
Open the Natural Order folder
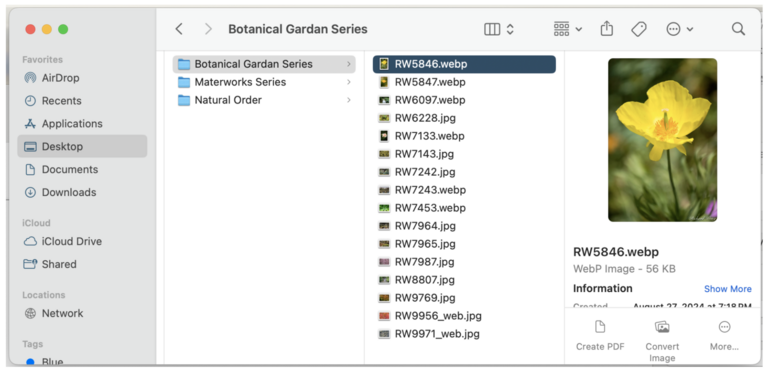coord(264,100)
